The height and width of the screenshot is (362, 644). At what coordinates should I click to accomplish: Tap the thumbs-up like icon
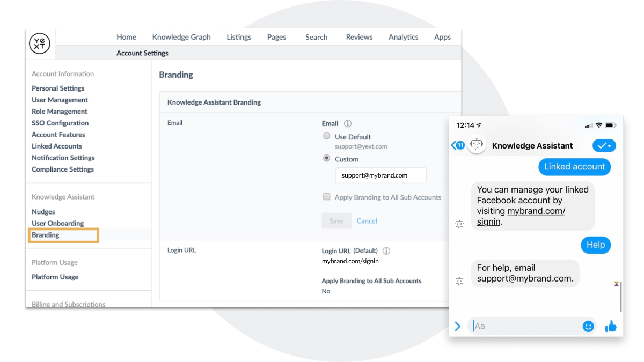[611, 326]
